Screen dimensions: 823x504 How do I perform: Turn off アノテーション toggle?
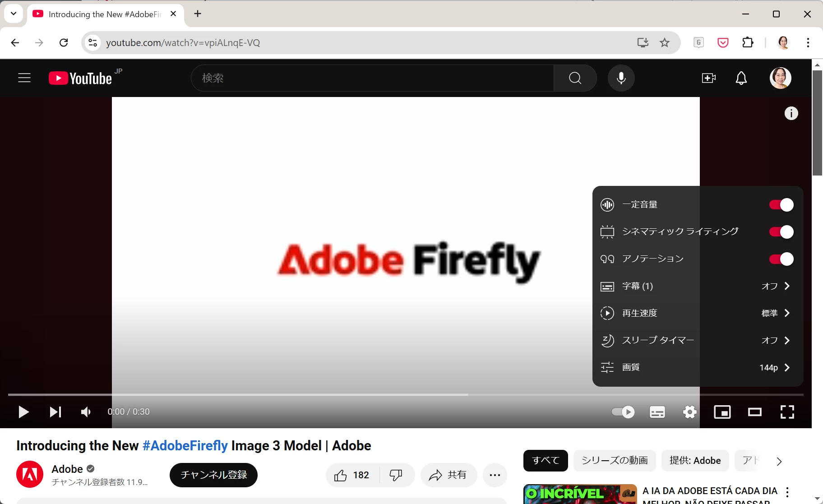(x=781, y=259)
